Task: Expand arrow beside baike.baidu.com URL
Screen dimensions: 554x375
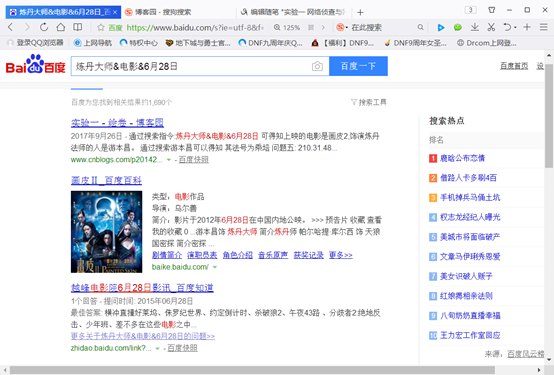Action: pos(214,267)
